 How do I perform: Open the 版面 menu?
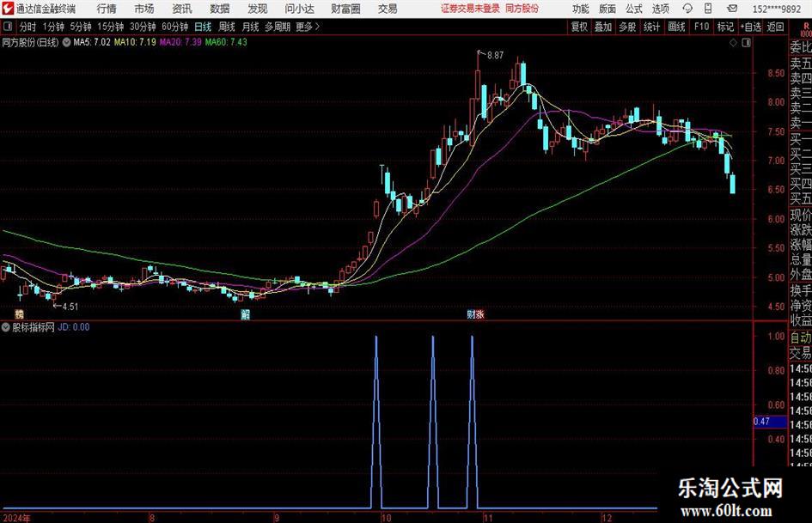607,9
